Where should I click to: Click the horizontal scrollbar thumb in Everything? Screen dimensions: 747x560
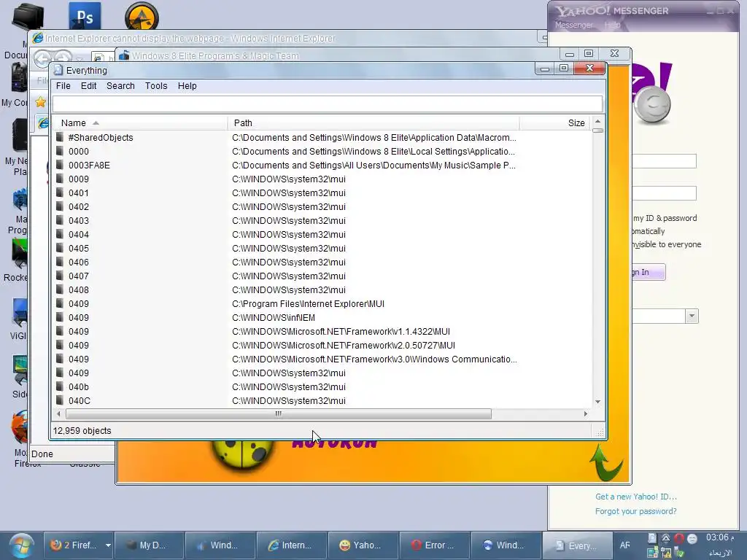(x=278, y=414)
